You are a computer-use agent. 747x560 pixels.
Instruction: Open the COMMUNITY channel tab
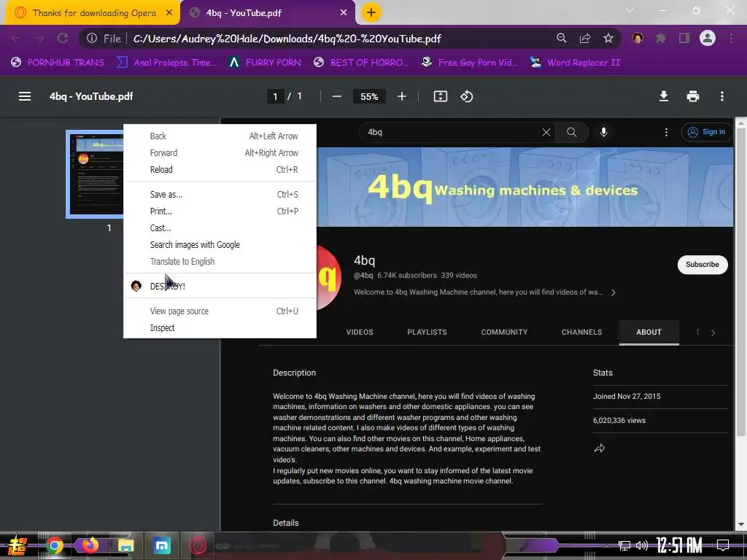coord(504,332)
